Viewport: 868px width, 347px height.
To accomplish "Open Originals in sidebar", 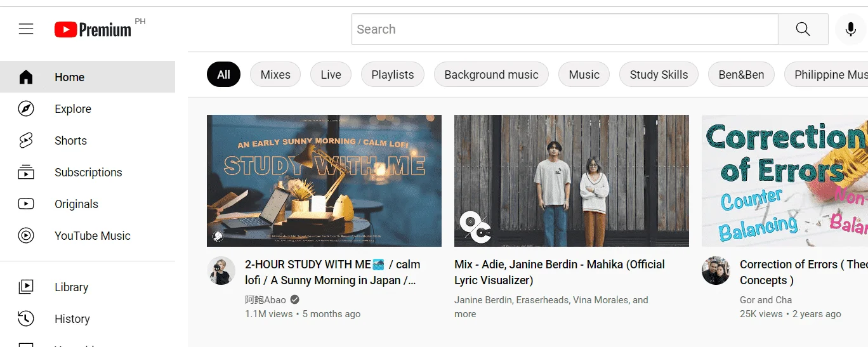I will point(88,204).
